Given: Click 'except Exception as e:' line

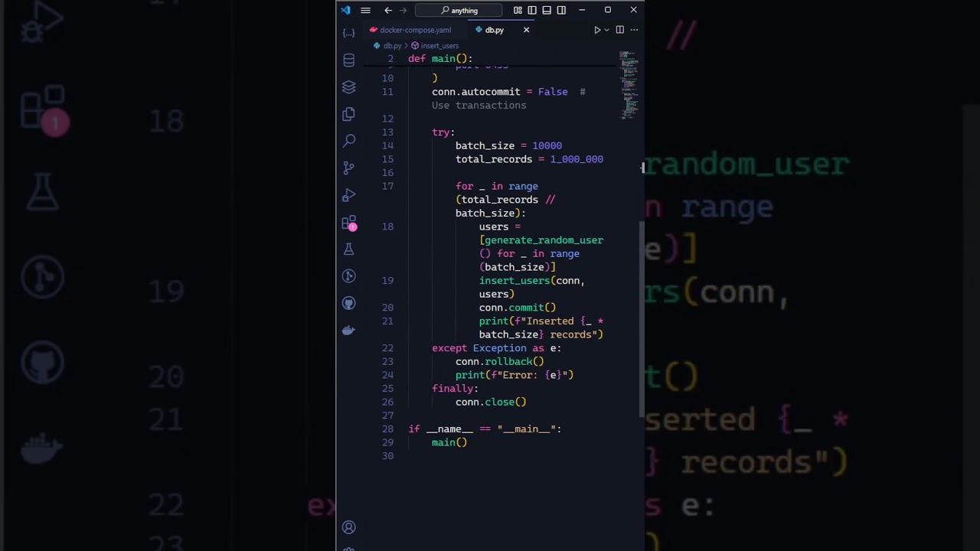Looking at the screenshot, I should (x=496, y=348).
